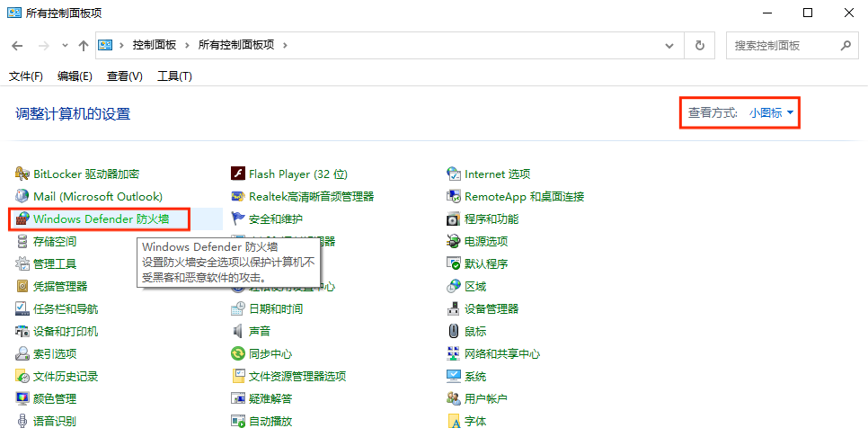Viewport: 868px width, 437px height.
Task: Click the 凭据管理器 safe icon
Action: [x=22, y=286]
